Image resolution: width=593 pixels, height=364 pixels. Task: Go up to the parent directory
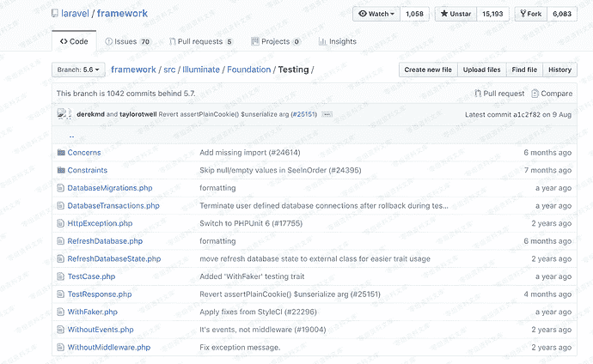[x=71, y=136]
